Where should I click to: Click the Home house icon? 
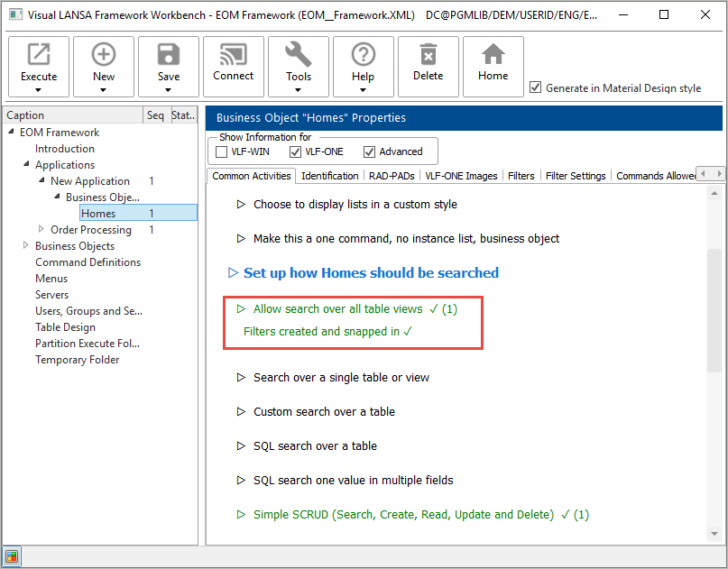click(x=493, y=56)
